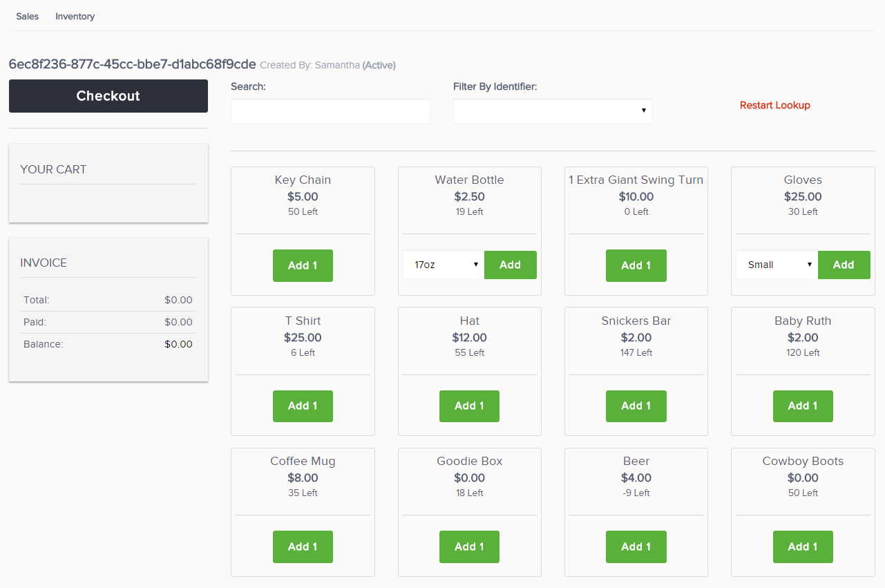Add 1 Baby Ruth to cart
The height and width of the screenshot is (588, 885).
tap(802, 406)
